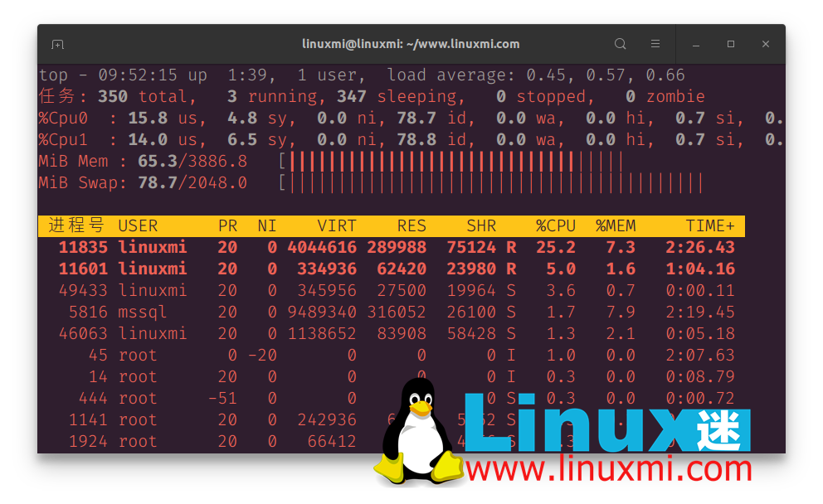
Task: Click the zombie count label
Action: [x=675, y=96]
